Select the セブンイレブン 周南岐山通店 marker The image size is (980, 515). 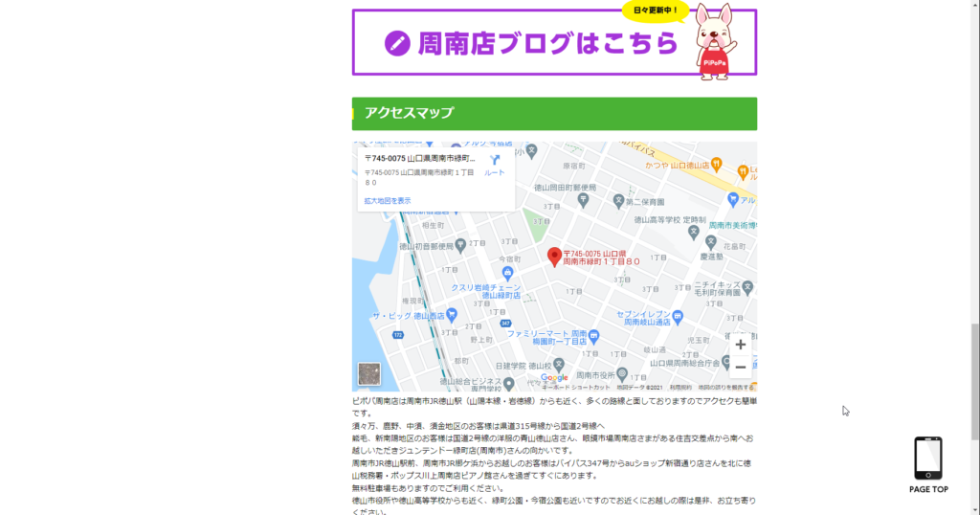(x=678, y=316)
